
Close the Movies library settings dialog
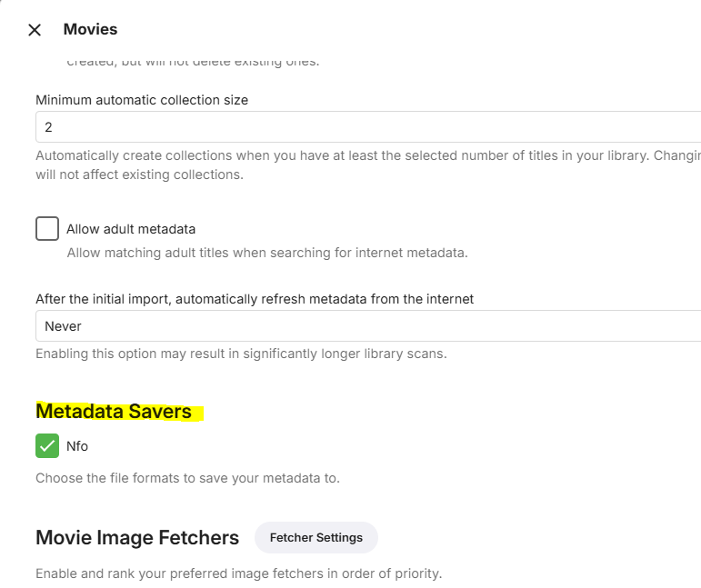pyautogui.click(x=35, y=30)
